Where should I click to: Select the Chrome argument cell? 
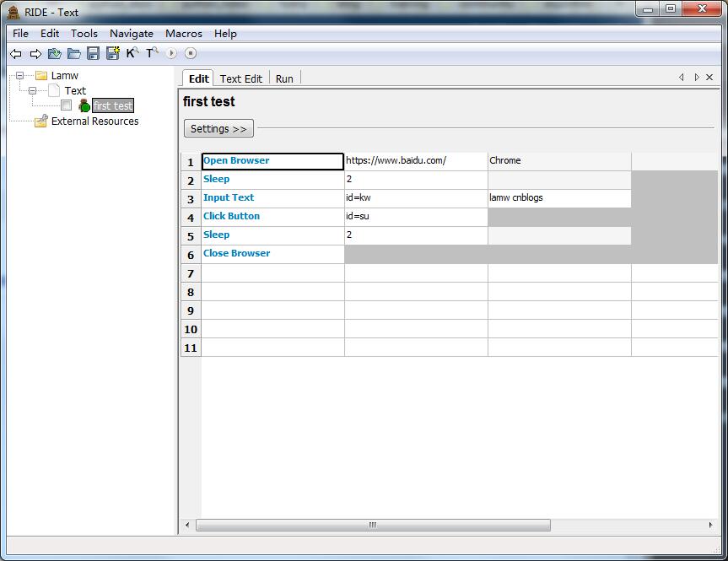tap(559, 161)
